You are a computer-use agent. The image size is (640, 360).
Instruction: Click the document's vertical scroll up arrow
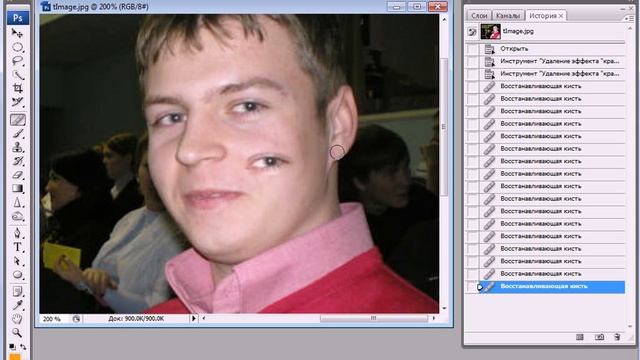coord(444,19)
